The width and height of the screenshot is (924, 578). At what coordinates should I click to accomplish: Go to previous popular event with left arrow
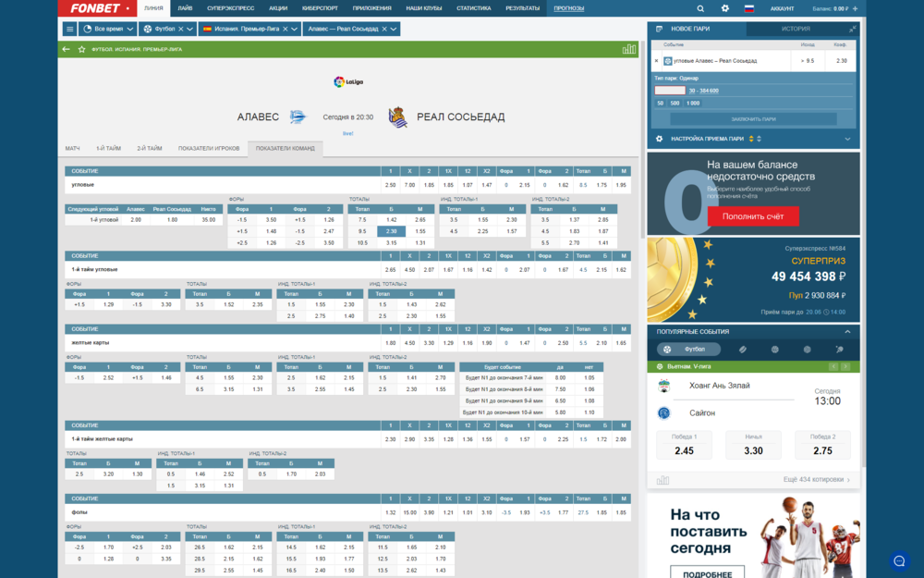[x=833, y=367]
